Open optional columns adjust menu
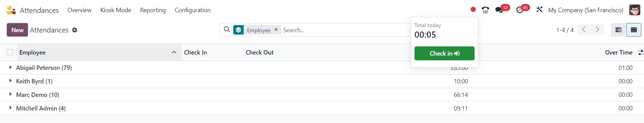644x123 pixels. coord(640,53)
